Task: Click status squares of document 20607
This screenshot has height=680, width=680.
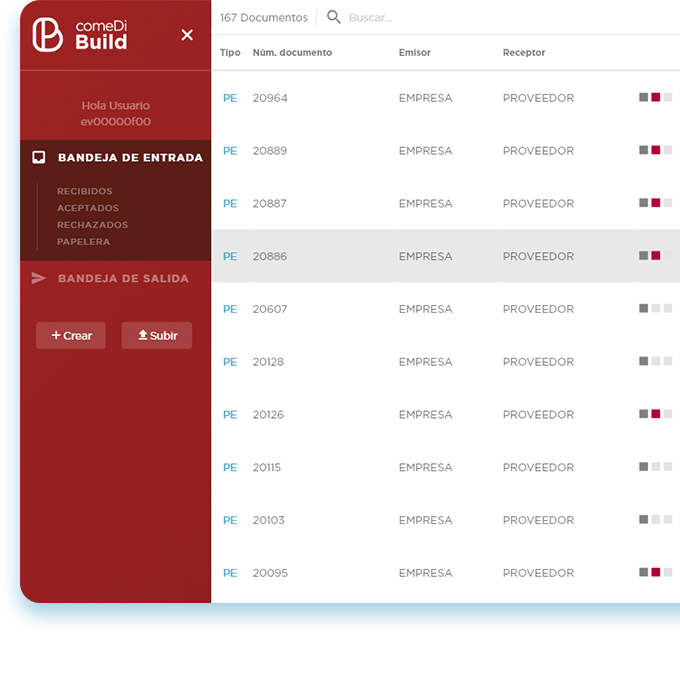Action: click(655, 308)
